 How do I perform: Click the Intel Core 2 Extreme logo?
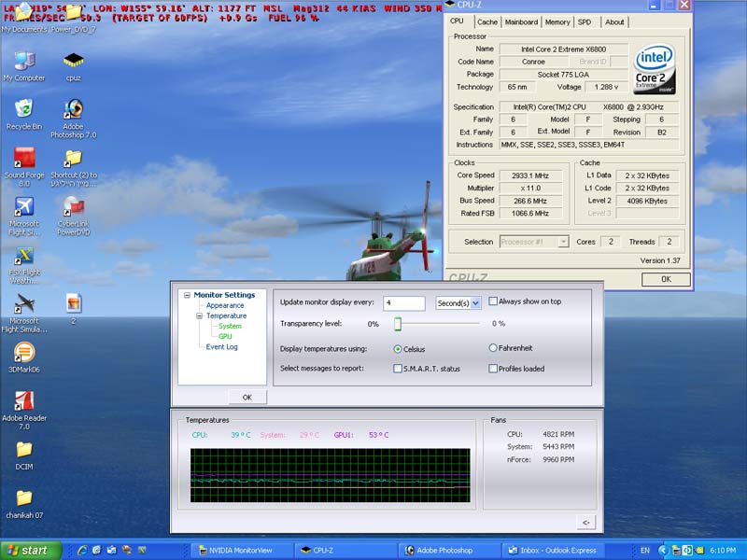coord(655,69)
